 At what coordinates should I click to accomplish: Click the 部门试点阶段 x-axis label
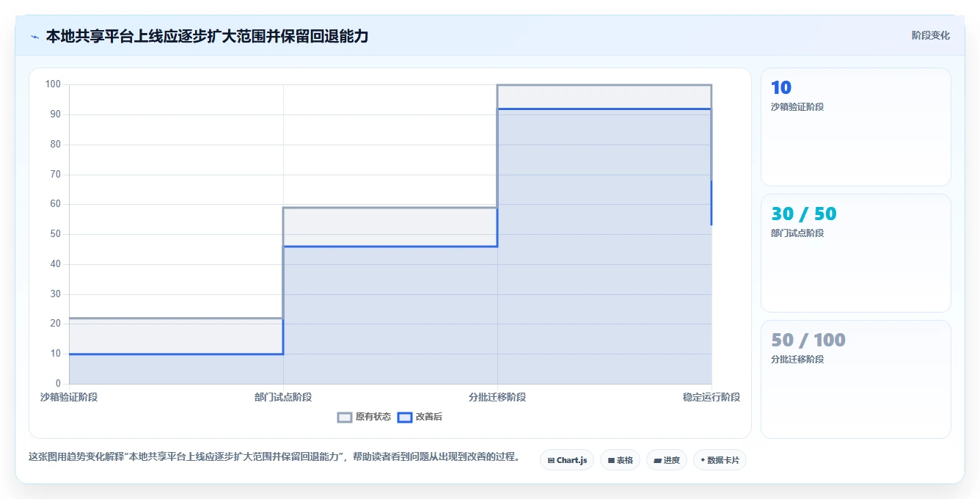[x=283, y=397]
